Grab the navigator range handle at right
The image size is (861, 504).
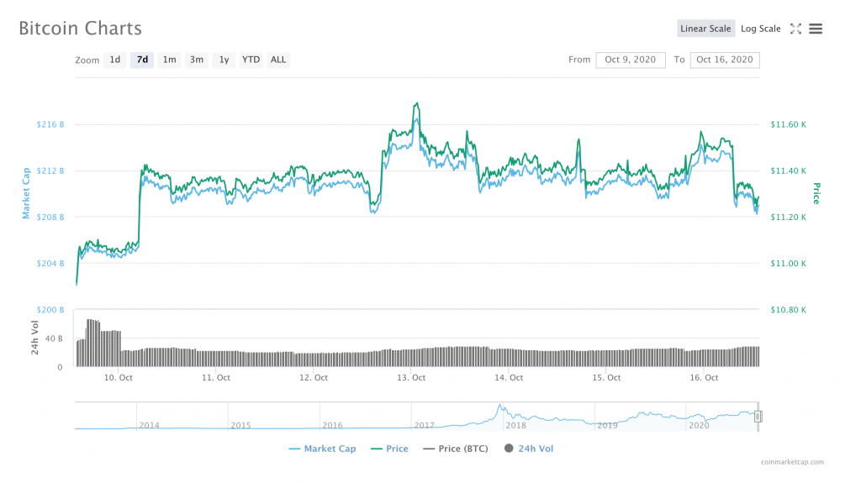[758, 417]
